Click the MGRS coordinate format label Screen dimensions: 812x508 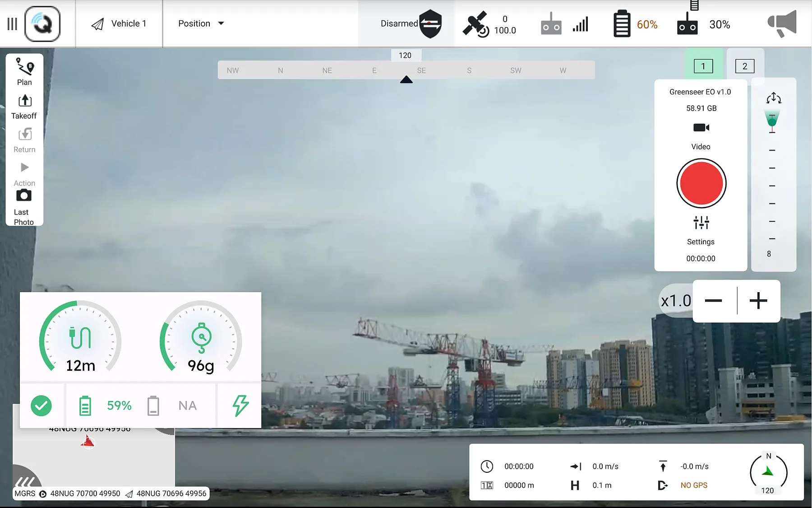pos(25,494)
